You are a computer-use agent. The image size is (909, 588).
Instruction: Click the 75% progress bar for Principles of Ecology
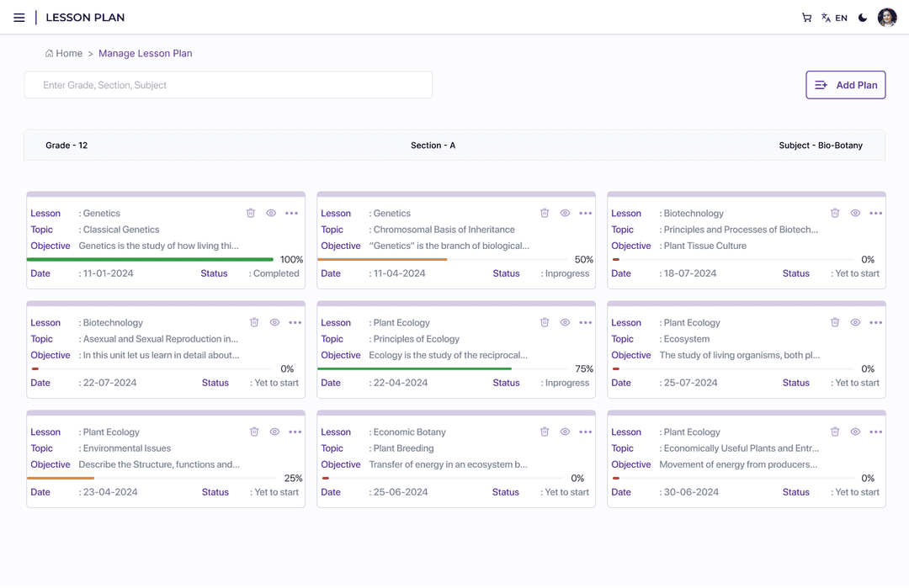(414, 368)
